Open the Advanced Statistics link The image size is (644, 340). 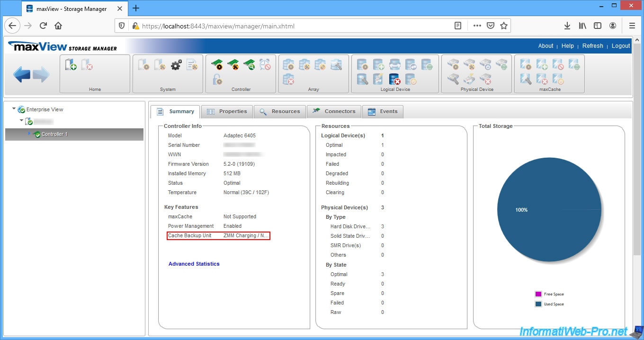[x=194, y=264]
